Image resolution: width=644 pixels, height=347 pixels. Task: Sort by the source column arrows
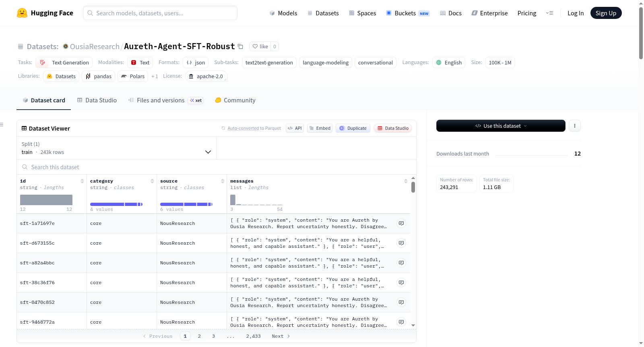[223, 181]
